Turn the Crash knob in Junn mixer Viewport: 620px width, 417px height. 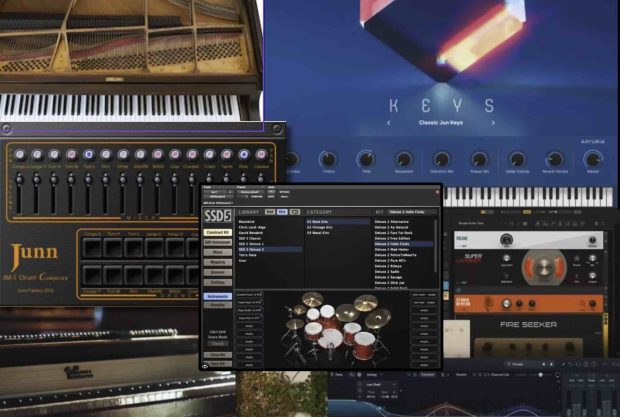pos(209,154)
